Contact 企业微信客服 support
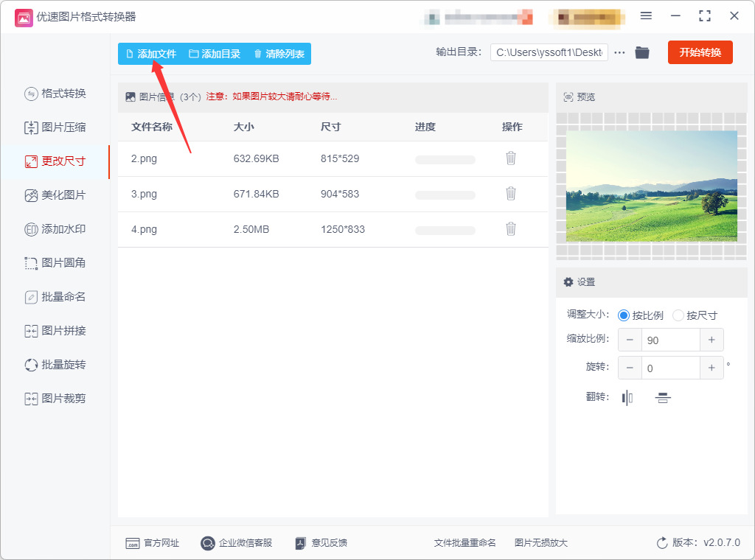 point(236,543)
